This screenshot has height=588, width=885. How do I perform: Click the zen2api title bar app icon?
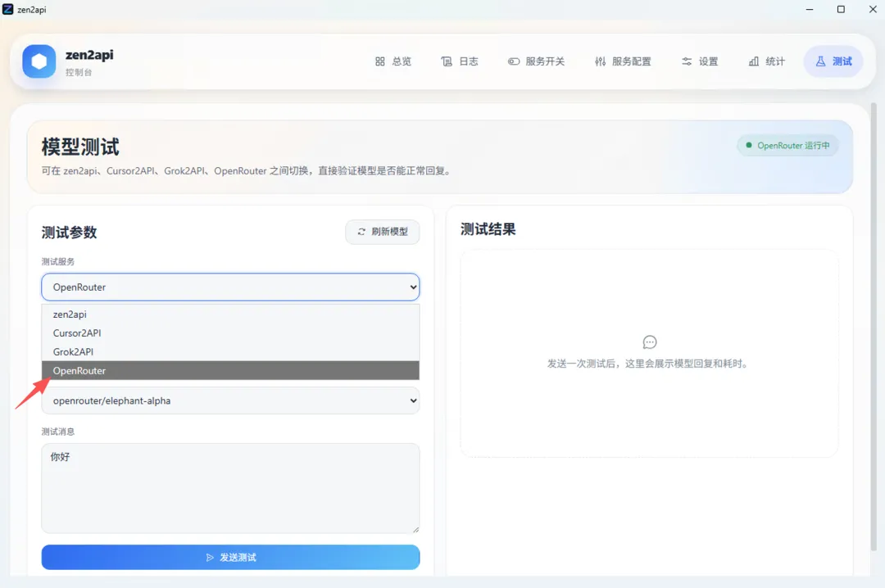[8, 10]
